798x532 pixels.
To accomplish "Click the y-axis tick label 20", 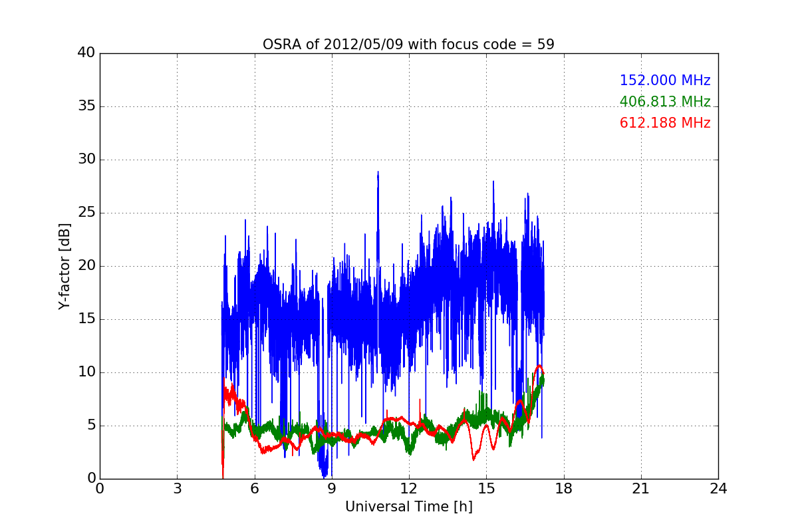I will 86,266.
